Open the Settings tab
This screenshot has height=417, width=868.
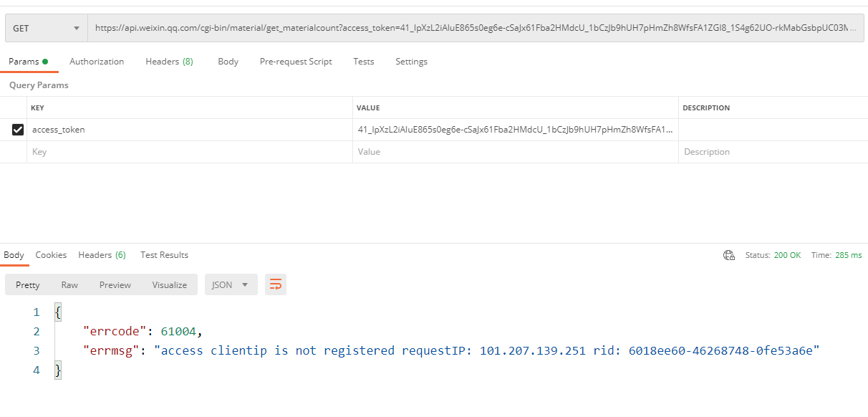pos(411,62)
